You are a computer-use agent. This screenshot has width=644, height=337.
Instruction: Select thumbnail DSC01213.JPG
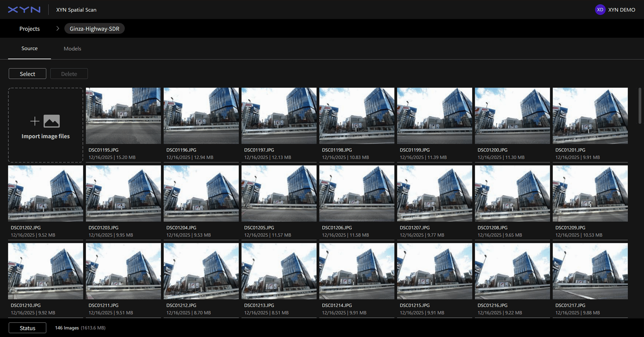coord(279,271)
